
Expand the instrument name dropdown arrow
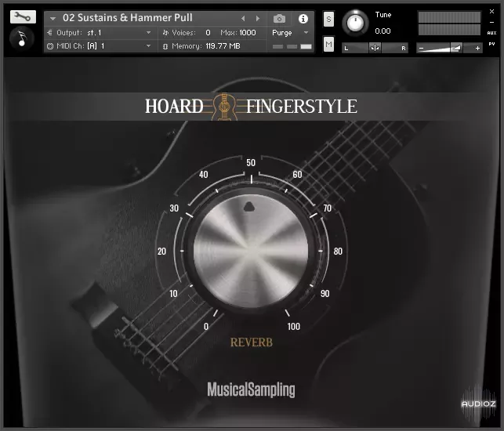(x=53, y=19)
